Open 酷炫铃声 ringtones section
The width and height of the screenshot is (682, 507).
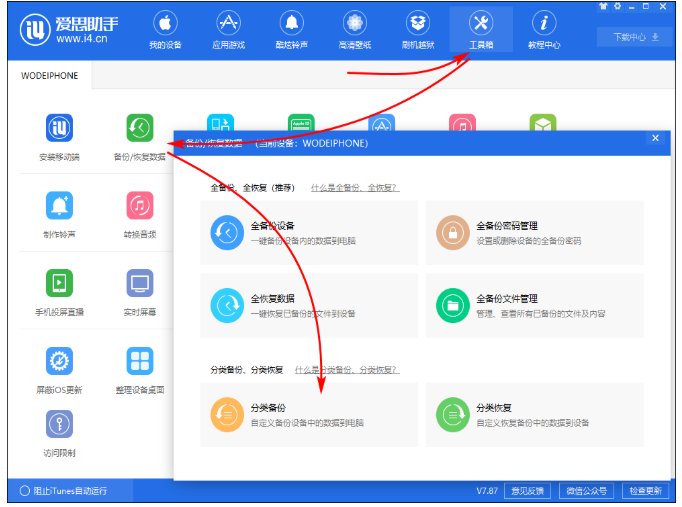pos(291,30)
